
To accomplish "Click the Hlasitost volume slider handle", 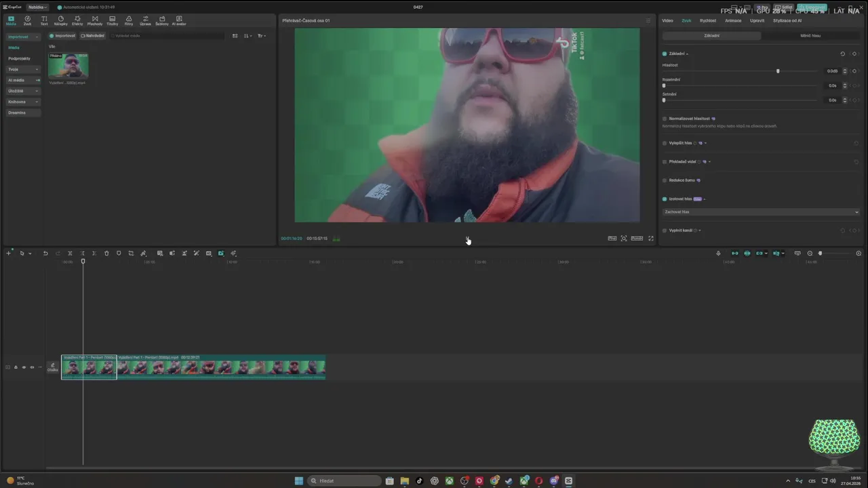I will click(x=778, y=71).
